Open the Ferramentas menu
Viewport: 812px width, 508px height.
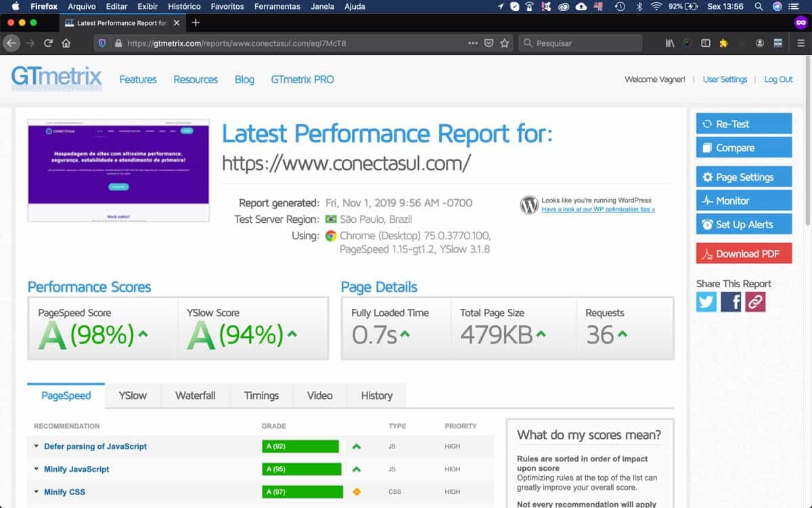pyautogui.click(x=277, y=6)
